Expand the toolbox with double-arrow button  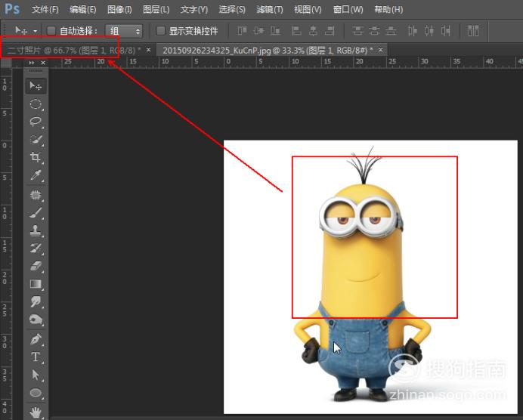pyautogui.click(x=32, y=63)
